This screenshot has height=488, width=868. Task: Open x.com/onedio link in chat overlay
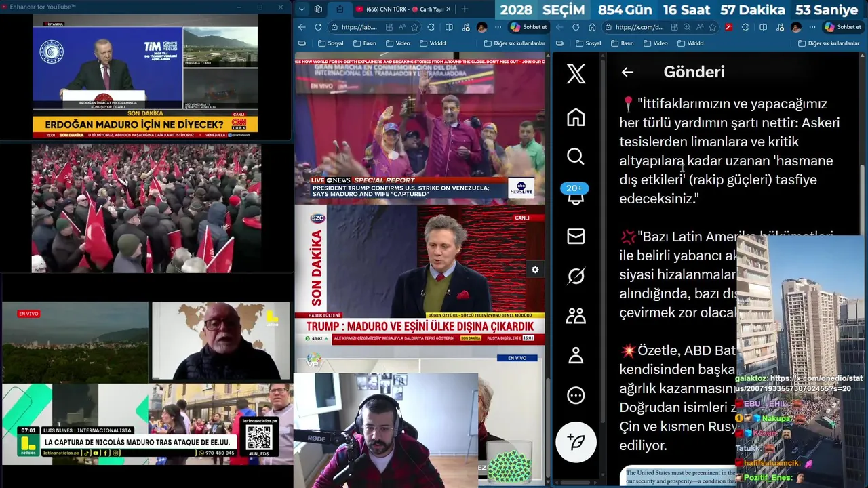click(799, 384)
